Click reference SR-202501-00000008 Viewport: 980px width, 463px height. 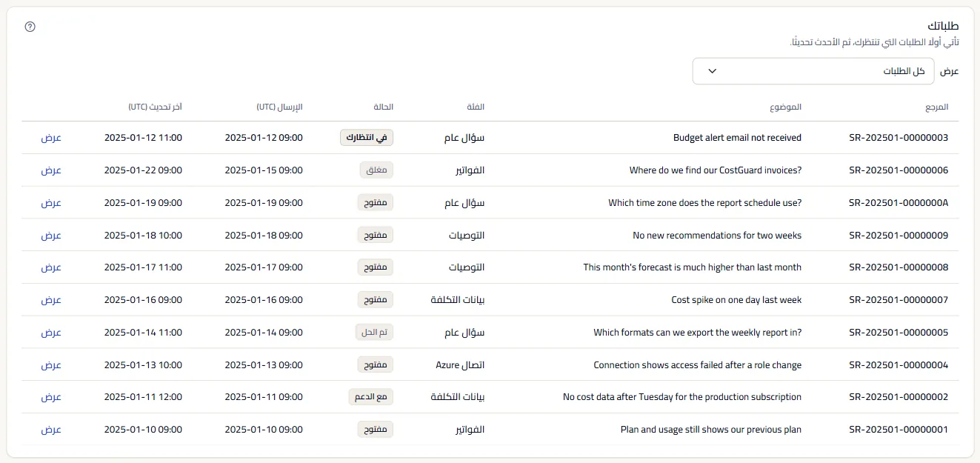899,267
